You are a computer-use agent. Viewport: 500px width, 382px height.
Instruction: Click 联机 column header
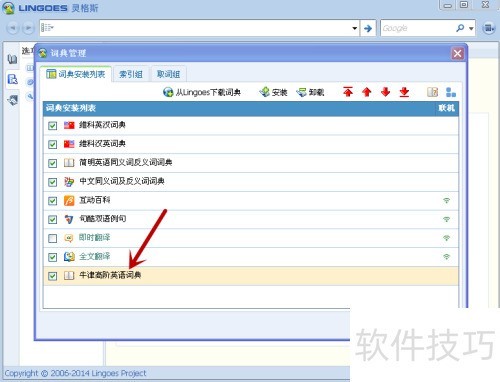click(x=446, y=108)
